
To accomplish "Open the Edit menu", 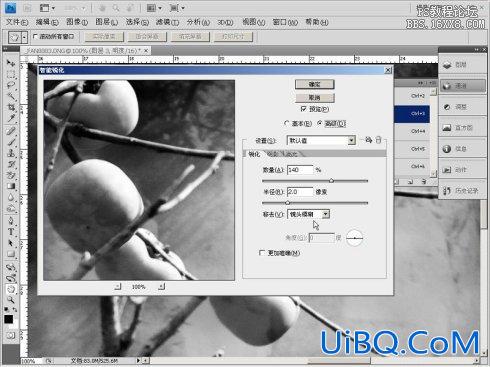I will (x=47, y=22).
